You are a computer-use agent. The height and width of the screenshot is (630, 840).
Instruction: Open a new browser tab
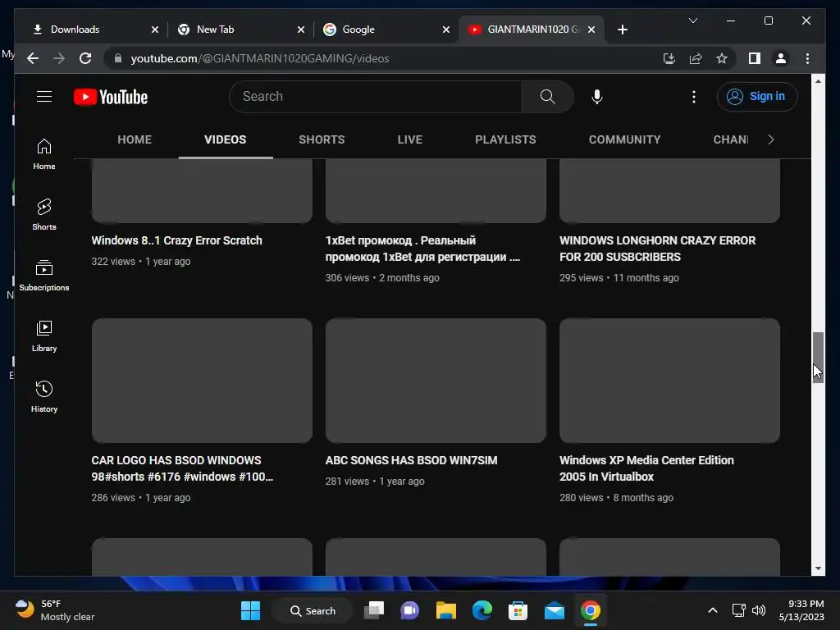point(622,30)
